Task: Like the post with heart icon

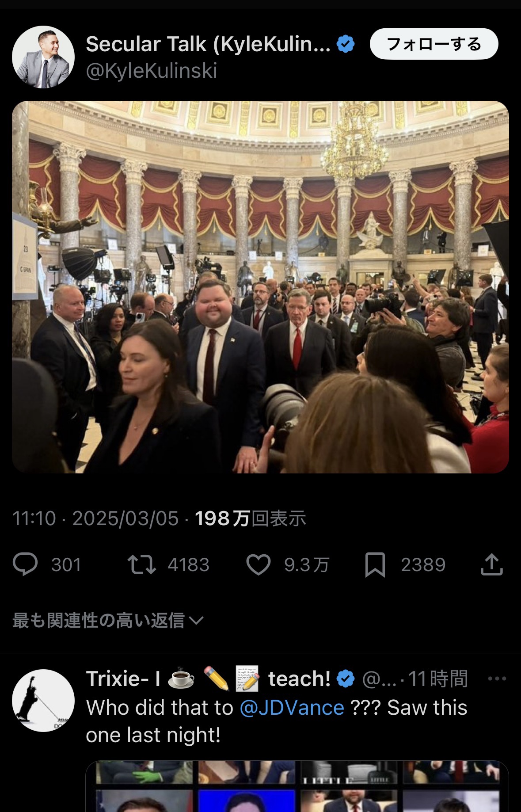Action: coord(259,564)
